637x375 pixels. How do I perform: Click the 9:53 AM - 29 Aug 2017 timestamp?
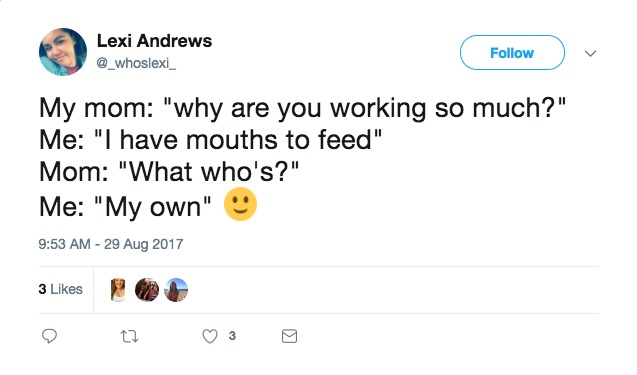pos(111,244)
